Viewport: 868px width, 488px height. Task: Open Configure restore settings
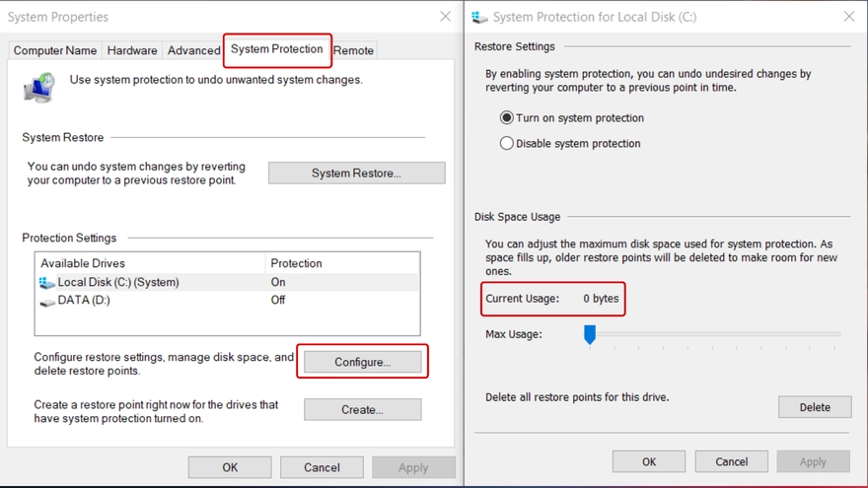[362, 363]
